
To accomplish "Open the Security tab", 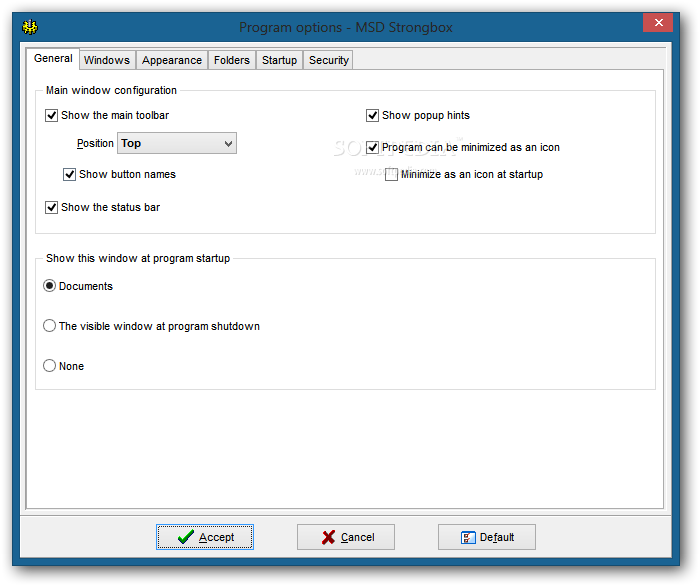I will tap(329, 60).
